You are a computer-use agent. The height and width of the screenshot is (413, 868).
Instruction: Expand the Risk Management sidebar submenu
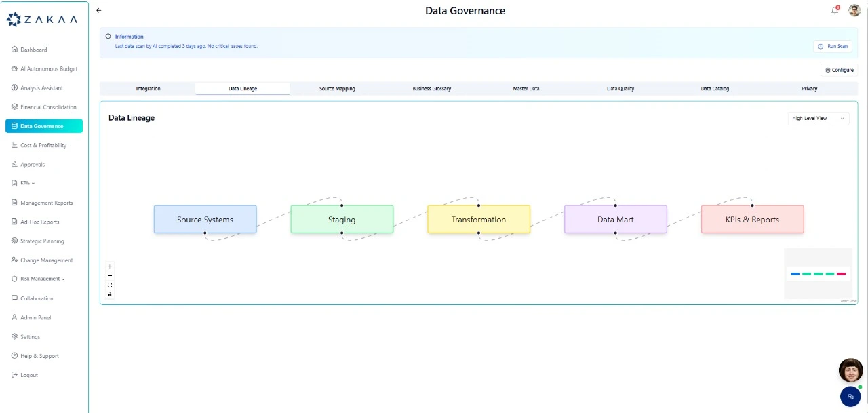click(42, 279)
